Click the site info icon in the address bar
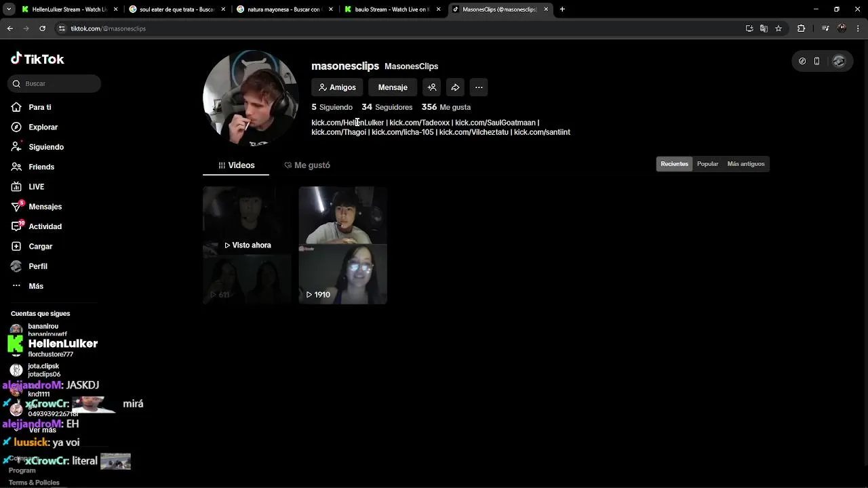The width and height of the screenshot is (868, 488). [62, 28]
